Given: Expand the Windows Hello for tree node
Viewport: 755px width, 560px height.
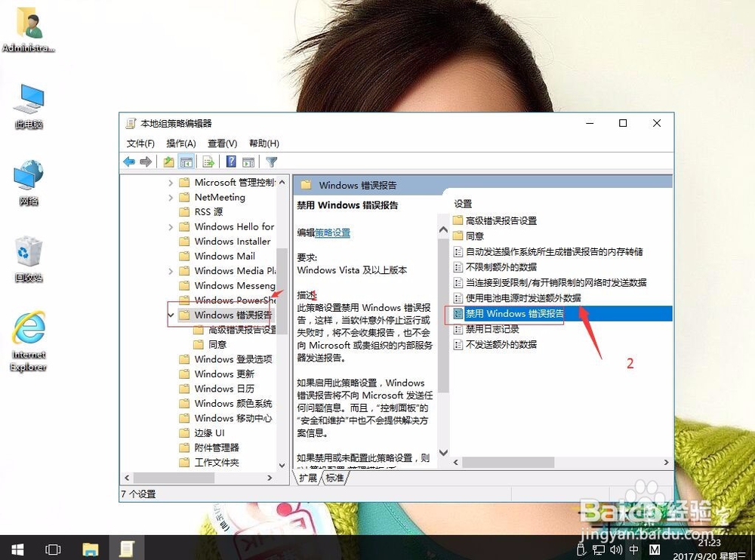Looking at the screenshot, I should coord(171,227).
